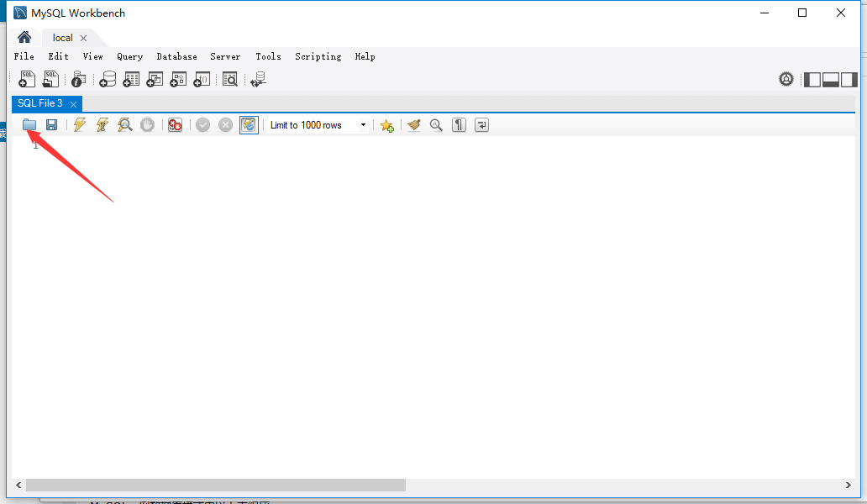Image resolution: width=867 pixels, height=504 pixels.
Task: Open the File menu
Action: tap(24, 56)
